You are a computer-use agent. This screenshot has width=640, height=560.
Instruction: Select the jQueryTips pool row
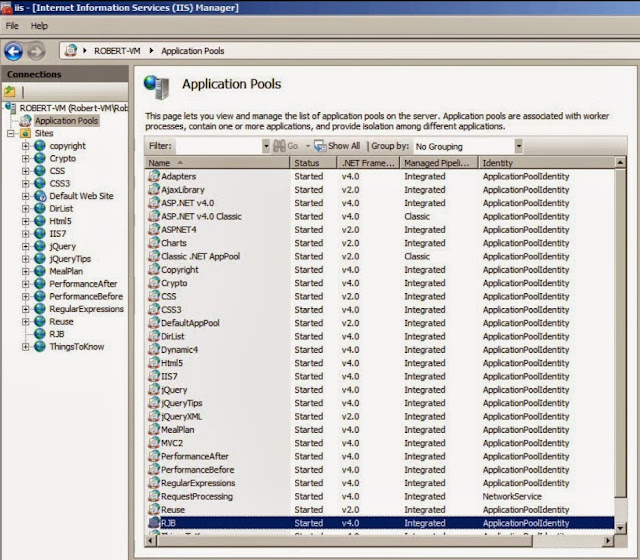coord(380,403)
